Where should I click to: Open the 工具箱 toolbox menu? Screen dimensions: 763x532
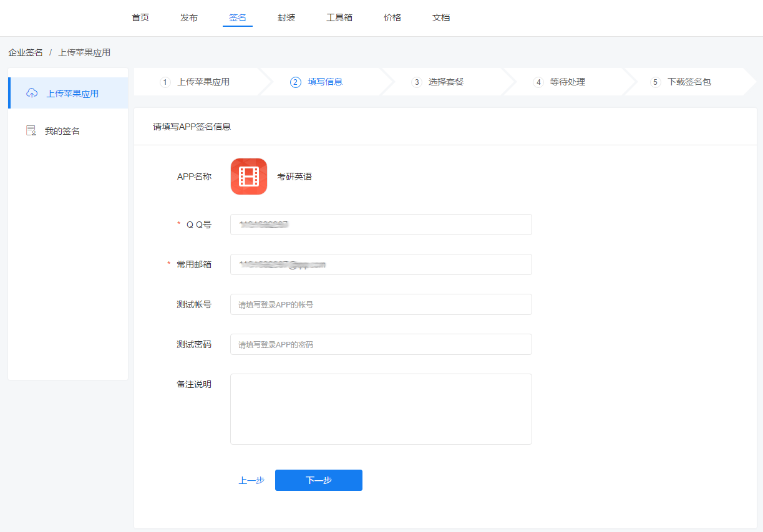[x=339, y=17]
